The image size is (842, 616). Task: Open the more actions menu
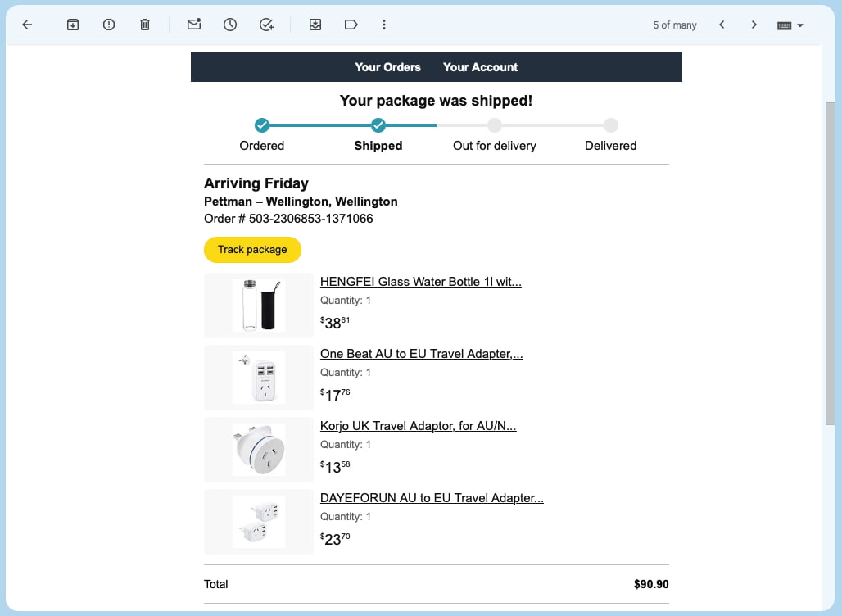click(x=384, y=25)
